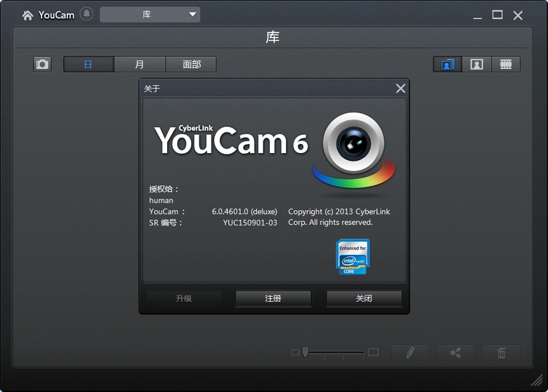Close the 关于 dialog with X
The image size is (548, 392).
[400, 89]
